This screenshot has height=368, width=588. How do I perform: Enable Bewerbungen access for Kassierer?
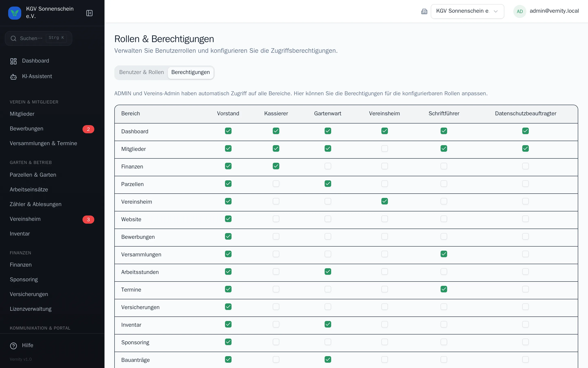click(x=276, y=237)
